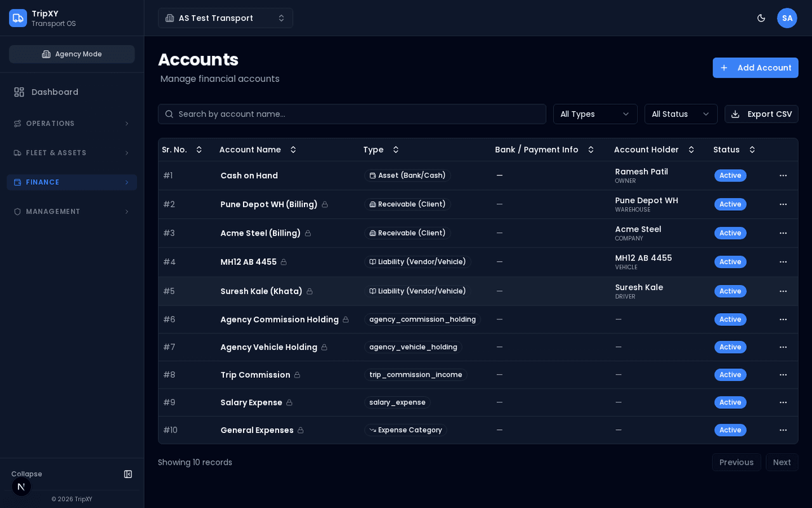The height and width of the screenshot is (508, 812).
Task: Click salary_expense type badge
Action: pos(397,403)
